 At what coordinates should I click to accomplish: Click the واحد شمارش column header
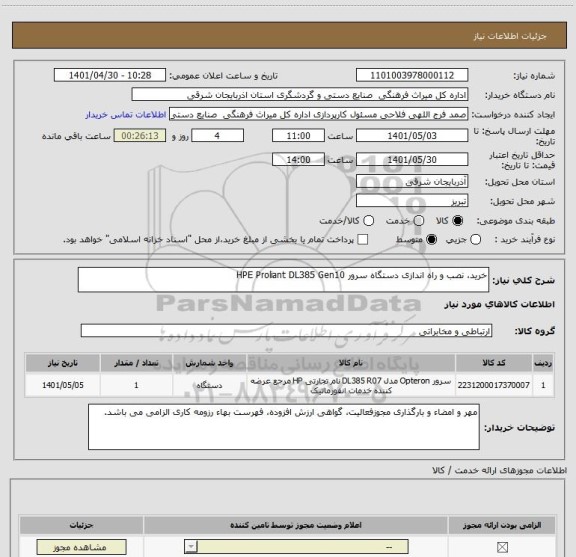click(x=209, y=363)
